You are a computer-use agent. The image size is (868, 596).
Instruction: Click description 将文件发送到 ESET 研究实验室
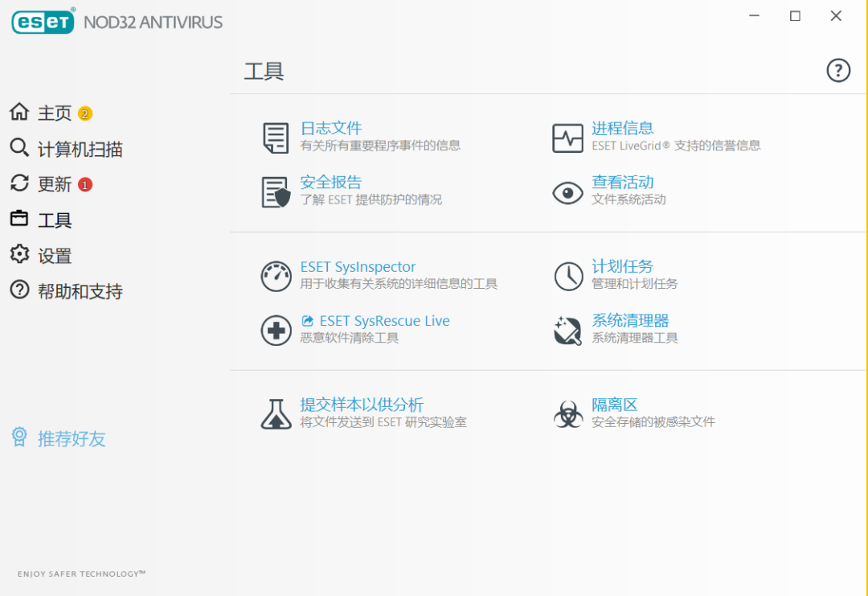(x=383, y=422)
